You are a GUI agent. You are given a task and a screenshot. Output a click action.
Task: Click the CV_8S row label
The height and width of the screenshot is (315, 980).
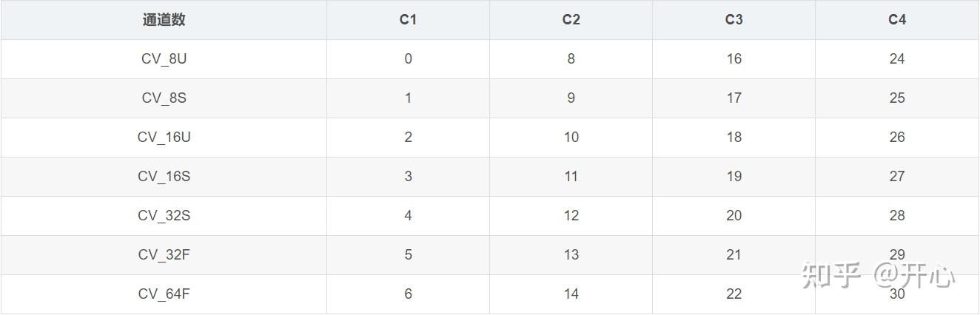164,98
